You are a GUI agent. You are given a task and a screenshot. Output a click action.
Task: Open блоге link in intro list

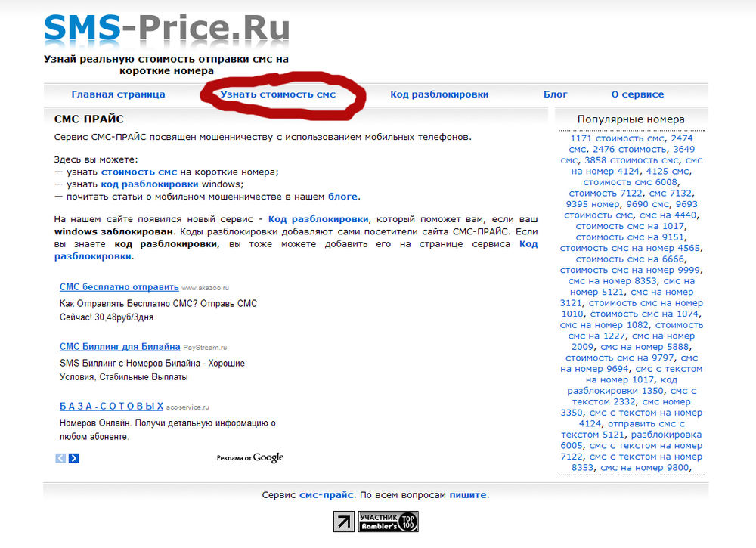pos(342,197)
